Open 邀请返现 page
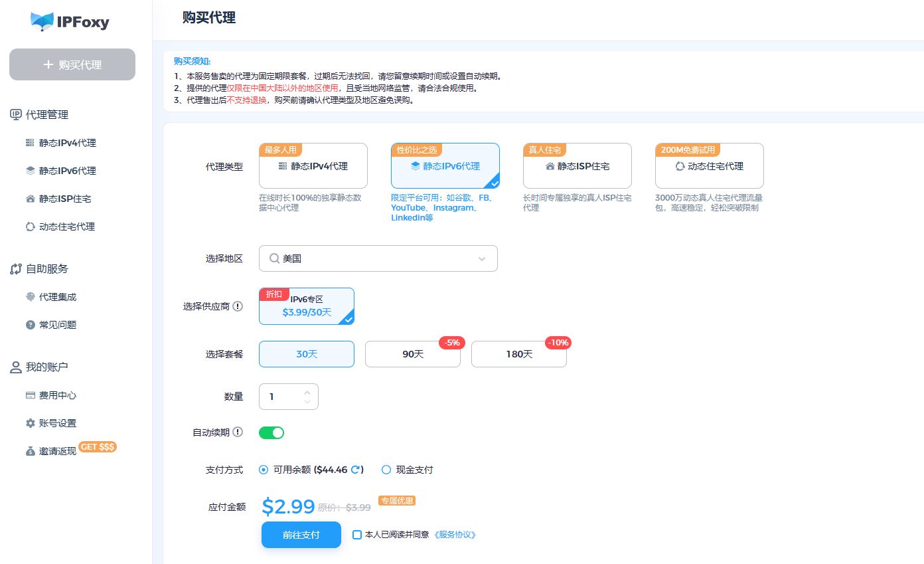The height and width of the screenshot is (564, 924). click(x=58, y=451)
